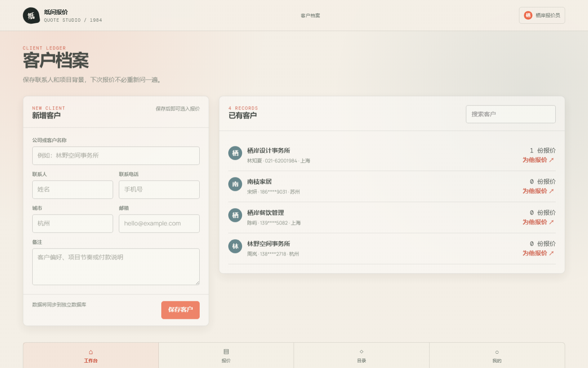Open the 我的 profile tab
The width and height of the screenshot is (588, 368).
pyautogui.click(x=497, y=356)
